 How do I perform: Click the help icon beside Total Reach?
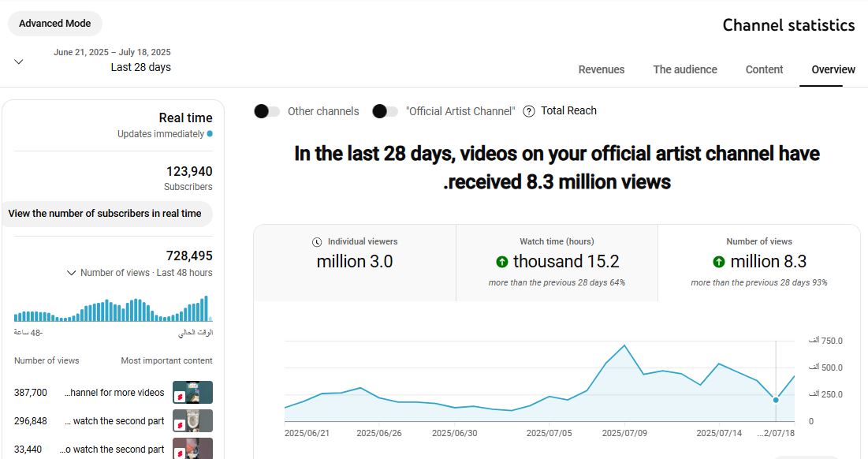[529, 111]
